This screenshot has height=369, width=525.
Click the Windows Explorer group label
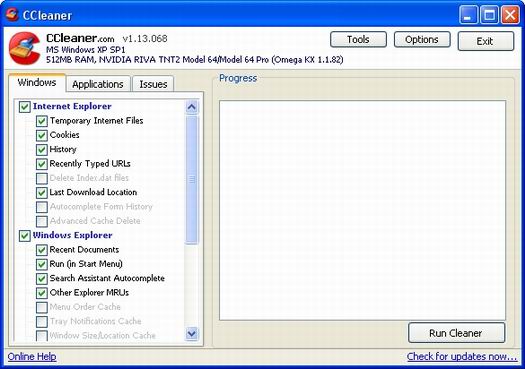(72, 235)
